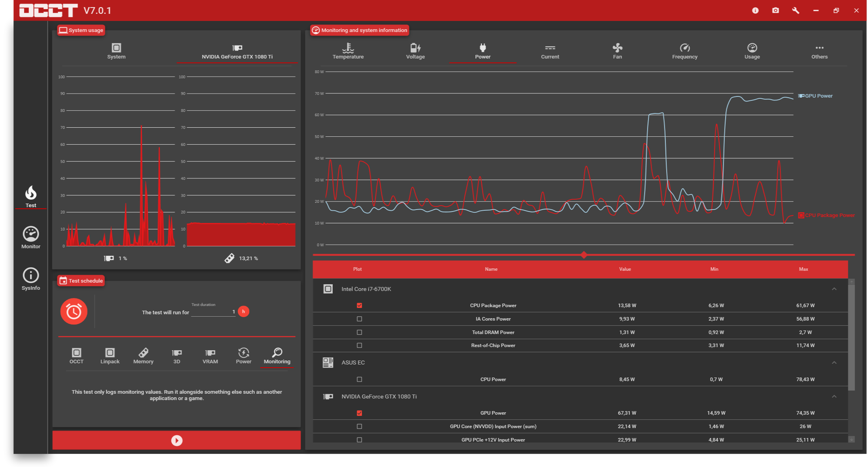Switch to the Temperature monitoring tab
The image size is (868, 472).
(348, 51)
